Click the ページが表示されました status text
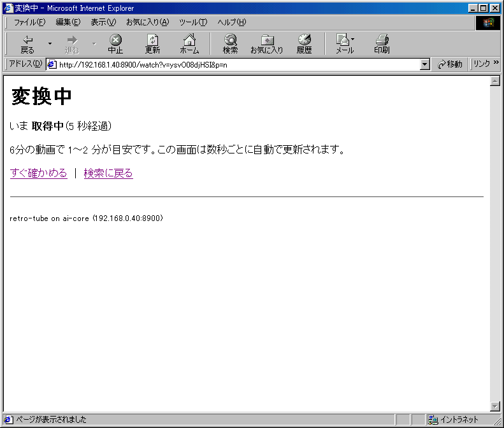Viewport: 504px width, 428px height. [x=52, y=419]
